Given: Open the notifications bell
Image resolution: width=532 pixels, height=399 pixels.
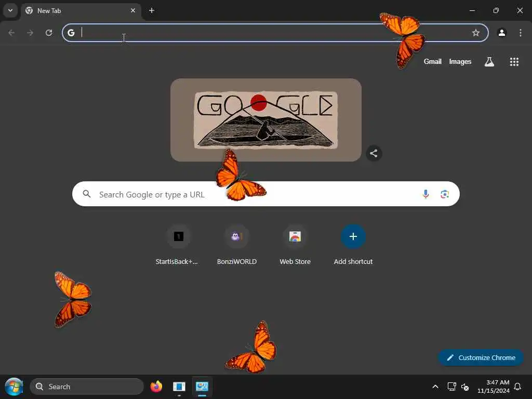Looking at the screenshot, I should click(518, 387).
